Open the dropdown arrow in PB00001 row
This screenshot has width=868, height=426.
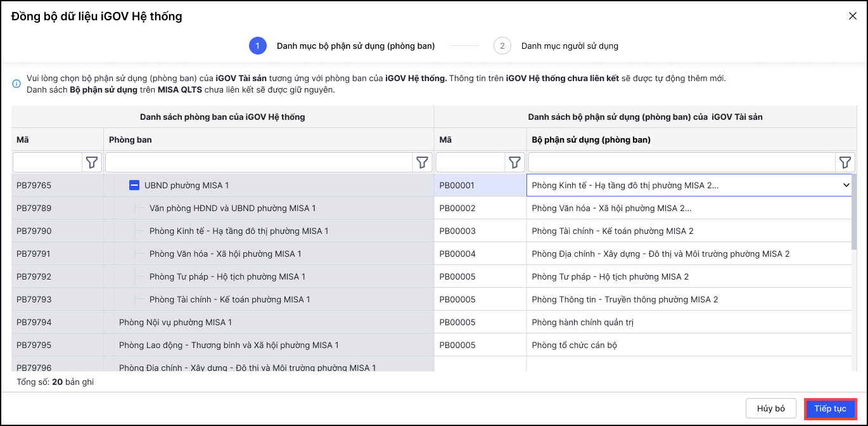pos(846,185)
